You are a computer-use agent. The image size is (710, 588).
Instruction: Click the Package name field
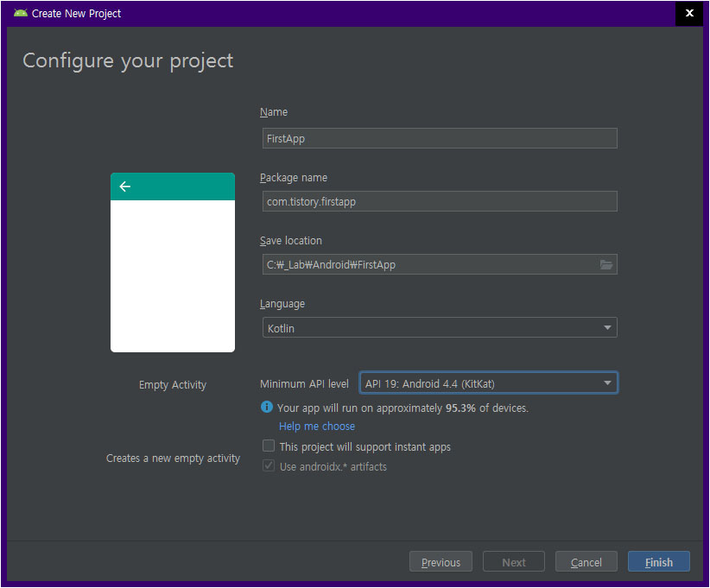[440, 201]
